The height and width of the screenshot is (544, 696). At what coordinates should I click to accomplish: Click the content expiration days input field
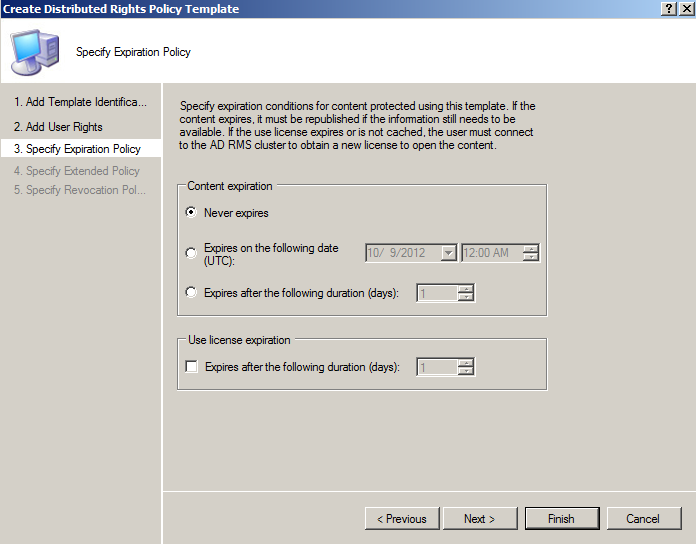point(436,293)
